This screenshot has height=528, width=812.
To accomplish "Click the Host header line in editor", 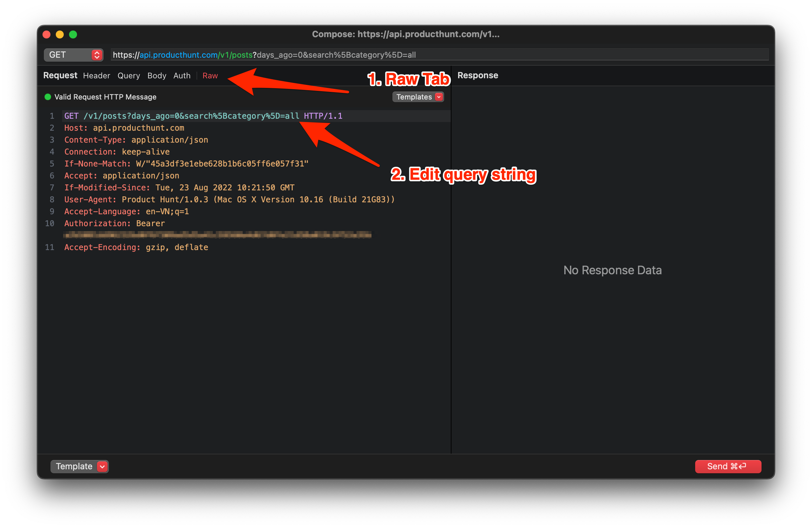I will pyautogui.click(x=124, y=128).
